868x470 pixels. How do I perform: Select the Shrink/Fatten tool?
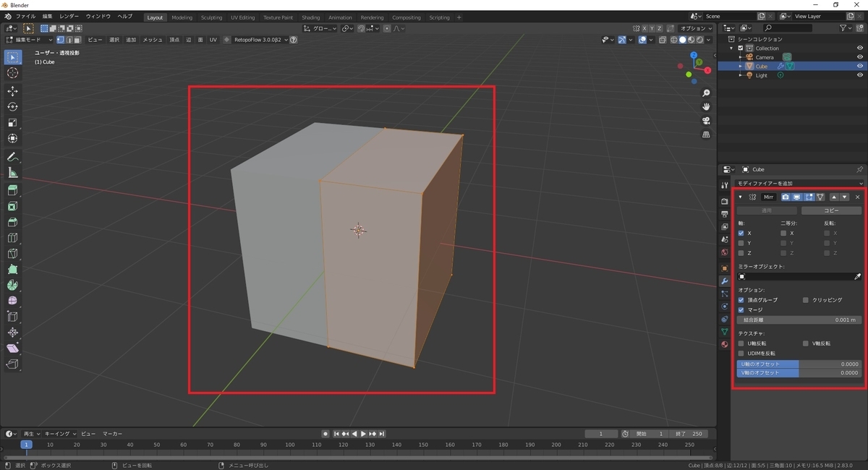12,333
